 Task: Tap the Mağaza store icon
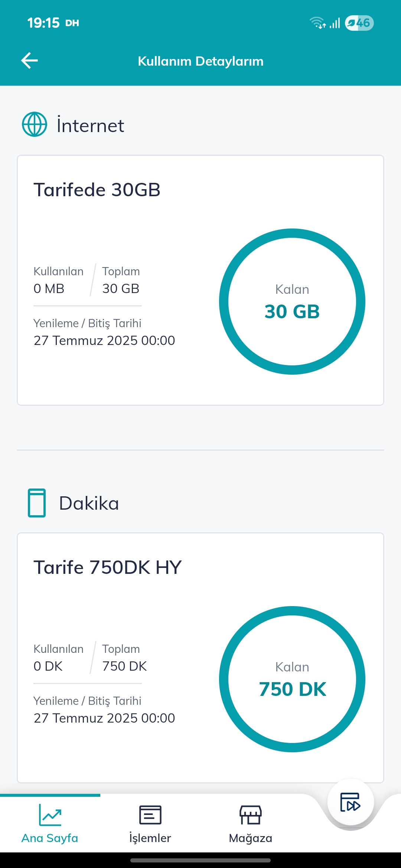pyautogui.click(x=251, y=815)
